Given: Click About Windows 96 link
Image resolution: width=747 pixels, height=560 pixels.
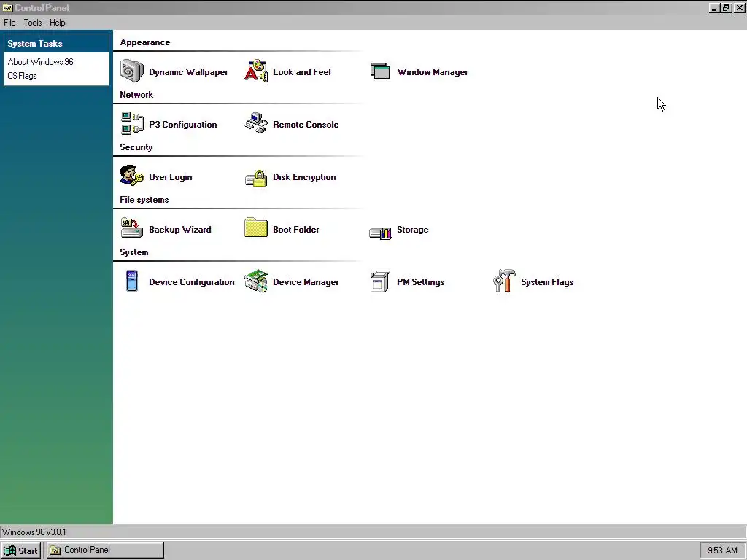Looking at the screenshot, I should click(x=41, y=62).
